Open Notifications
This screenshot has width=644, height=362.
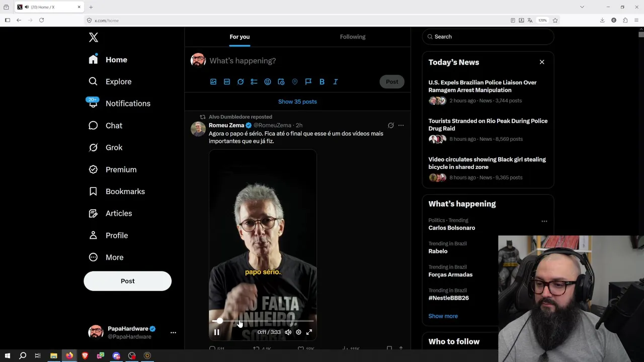119,104
